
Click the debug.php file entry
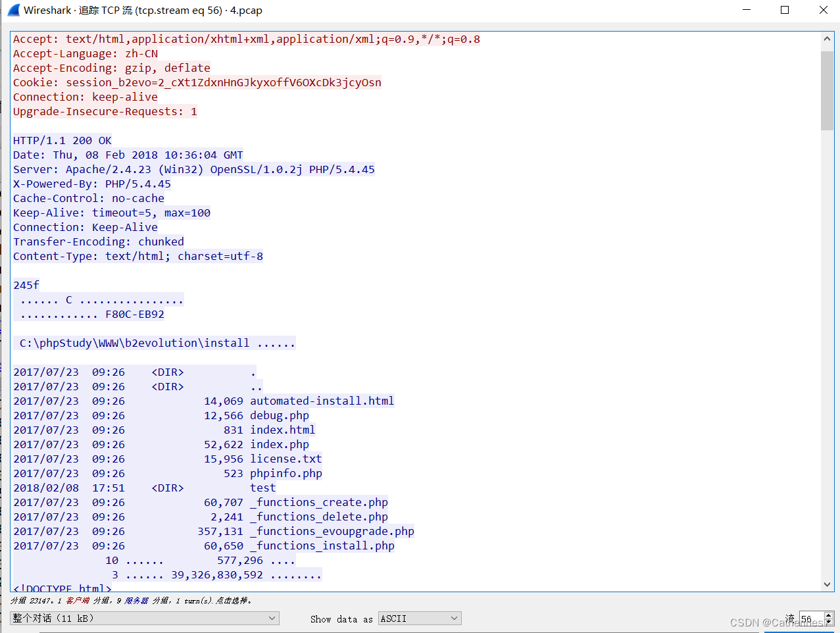161,415
